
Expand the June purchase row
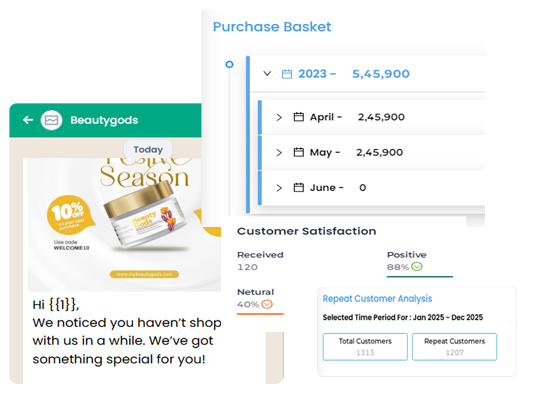(x=279, y=188)
